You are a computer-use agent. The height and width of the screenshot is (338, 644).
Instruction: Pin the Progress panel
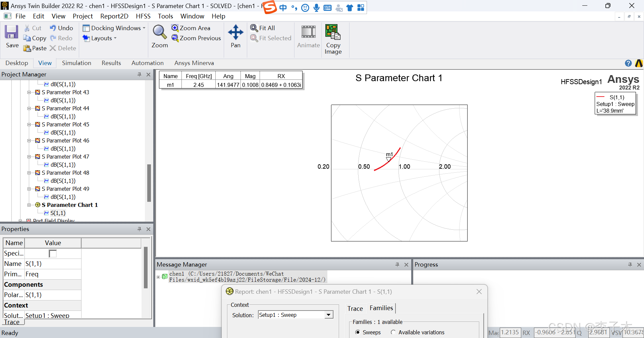630,265
